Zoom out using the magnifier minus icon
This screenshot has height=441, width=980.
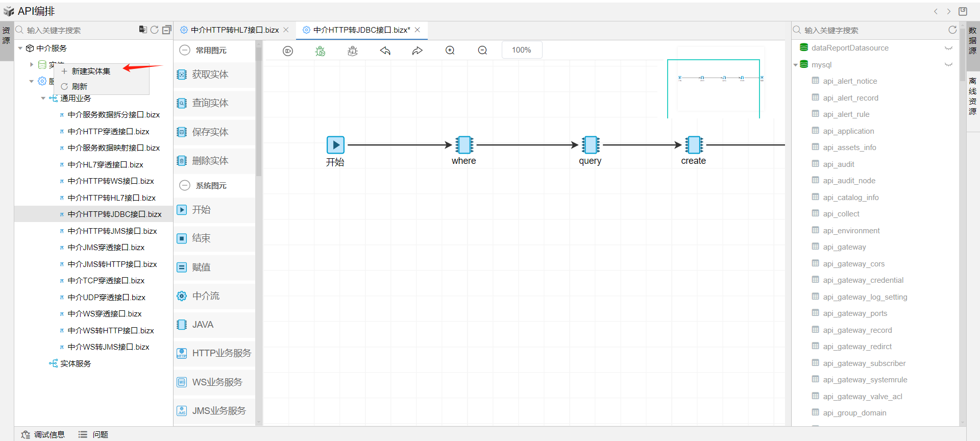click(x=482, y=51)
